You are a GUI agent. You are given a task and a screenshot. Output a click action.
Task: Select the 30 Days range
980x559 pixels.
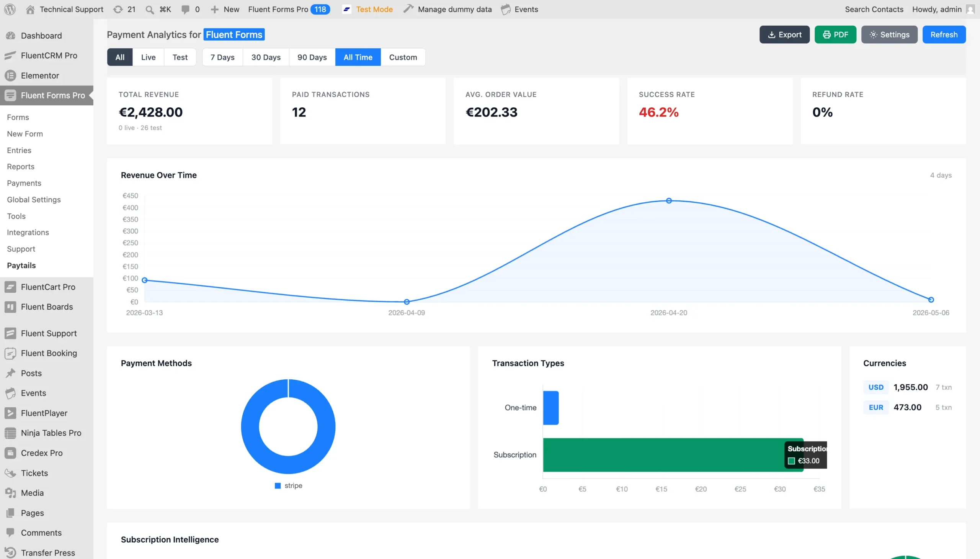266,57
